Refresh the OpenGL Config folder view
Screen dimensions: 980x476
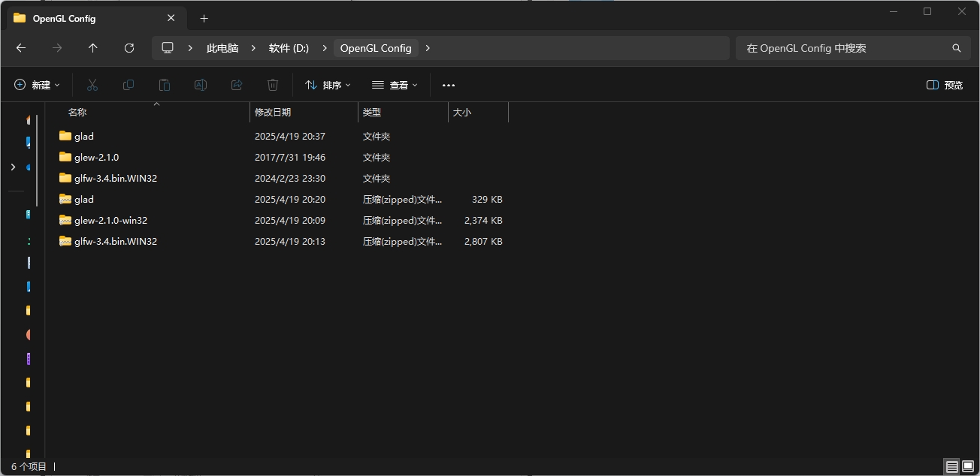[x=129, y=48]
